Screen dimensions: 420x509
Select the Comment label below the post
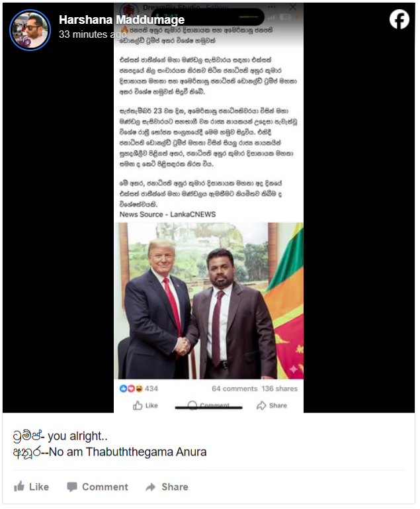[x=105, y=486]
